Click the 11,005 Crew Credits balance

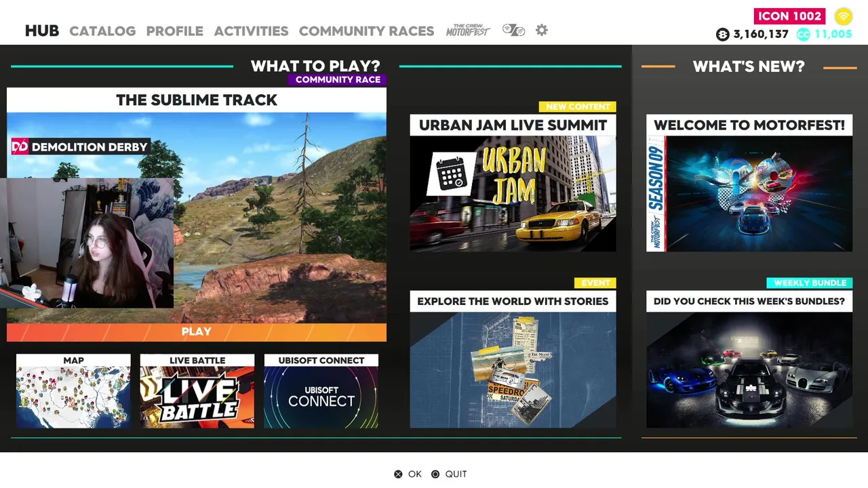click(833, 35)
